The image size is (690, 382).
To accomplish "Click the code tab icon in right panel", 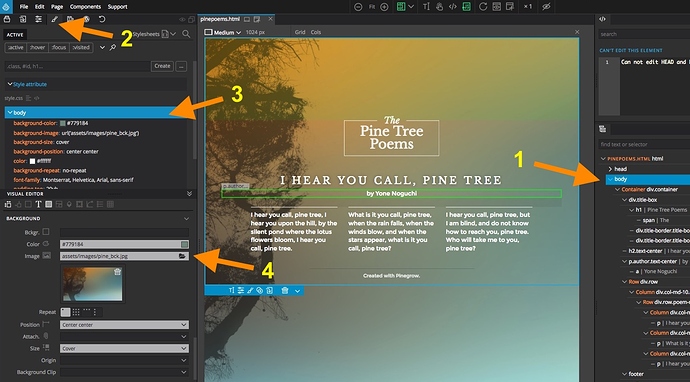I will pyautogui.click(x=602, y=19).
